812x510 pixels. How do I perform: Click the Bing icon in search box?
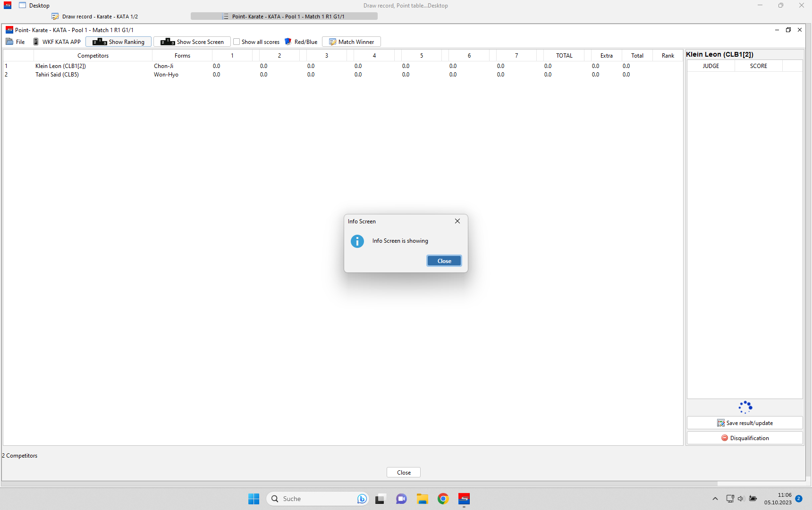[362, 499]
